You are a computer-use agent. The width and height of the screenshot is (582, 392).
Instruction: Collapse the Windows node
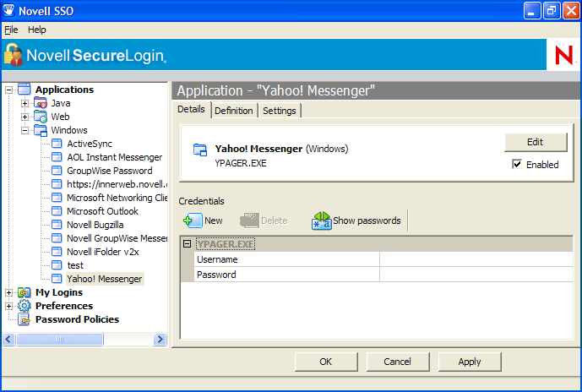click(24, 130)
